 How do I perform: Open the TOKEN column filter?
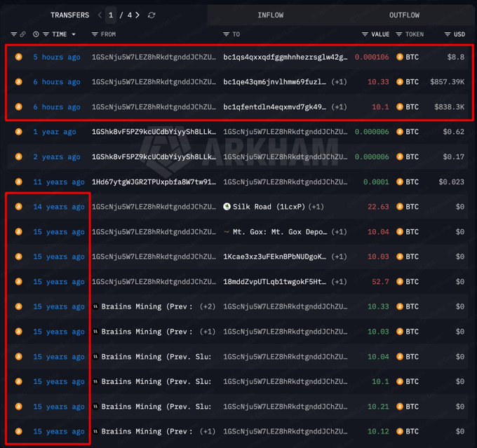(399, 34)
